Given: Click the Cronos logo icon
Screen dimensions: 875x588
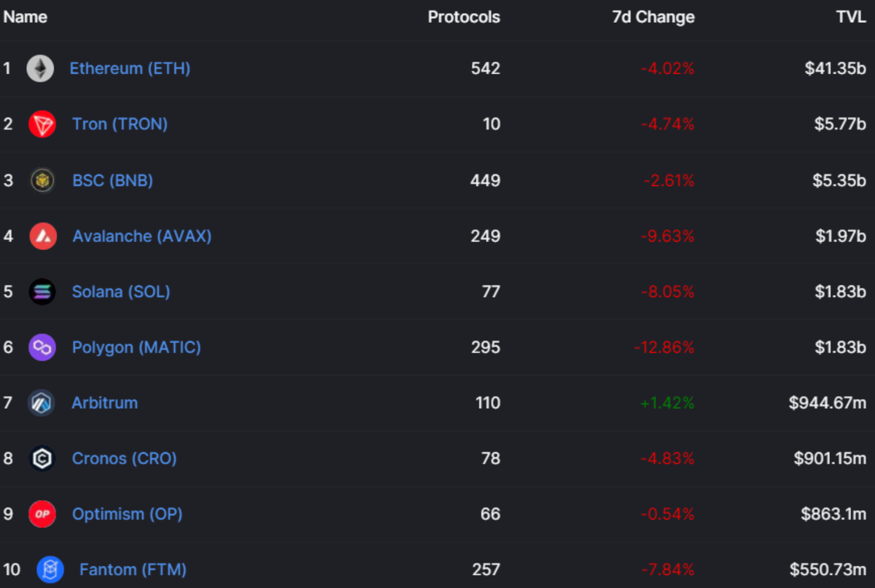Looking at the screenshot, I should pyautogui.click(x=42, y=458).
